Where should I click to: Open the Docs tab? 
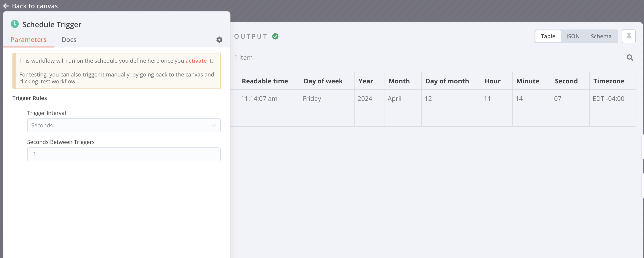(69, 40)
